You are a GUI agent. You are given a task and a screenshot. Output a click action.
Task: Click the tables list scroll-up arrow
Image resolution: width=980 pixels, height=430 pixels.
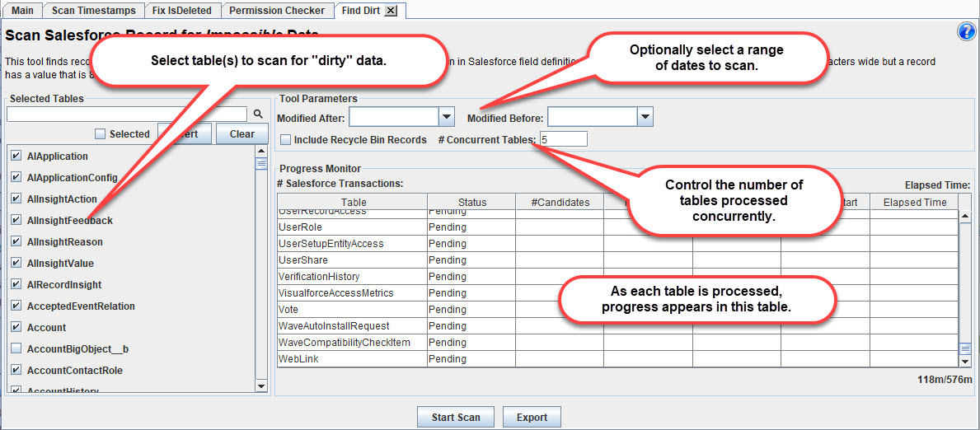point(262,152)
